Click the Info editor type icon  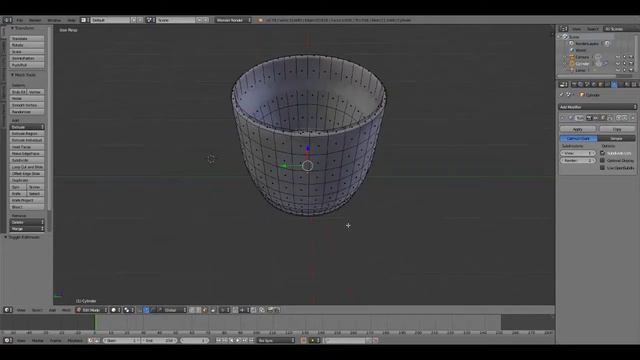click(x=7, y=20)
